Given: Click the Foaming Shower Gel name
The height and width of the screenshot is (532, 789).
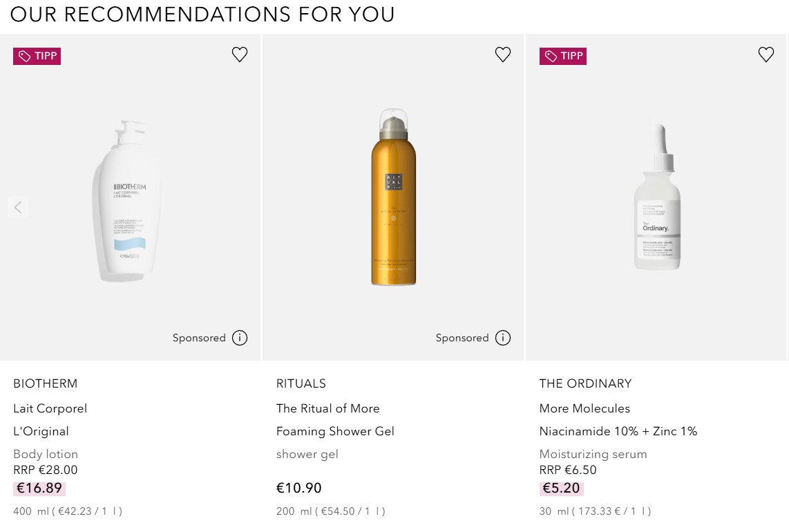Looking at the screenshot, I should (x=335, y=431).
